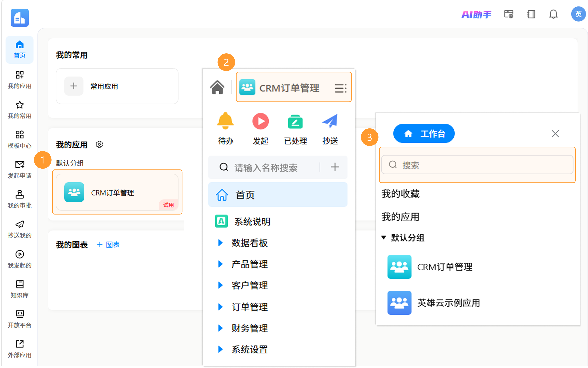Click the notebook icon in top bar
The height and width of the screenshot is (368, 588).
click(x=531, y=14)
